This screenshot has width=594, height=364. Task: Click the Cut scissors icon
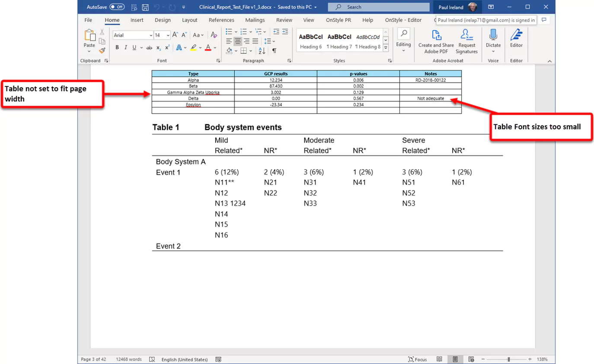coord(102,32)
